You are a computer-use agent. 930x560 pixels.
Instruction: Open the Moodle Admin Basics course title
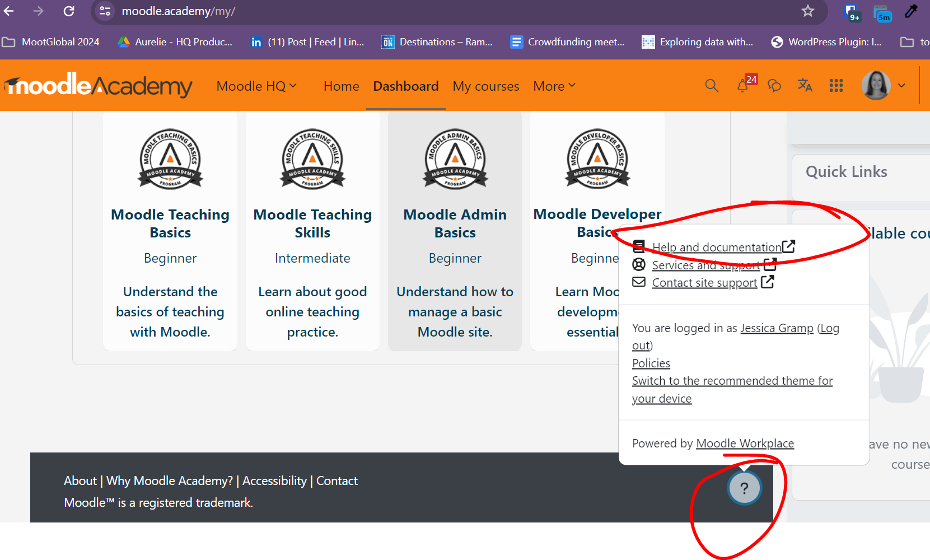pos(455,223)
